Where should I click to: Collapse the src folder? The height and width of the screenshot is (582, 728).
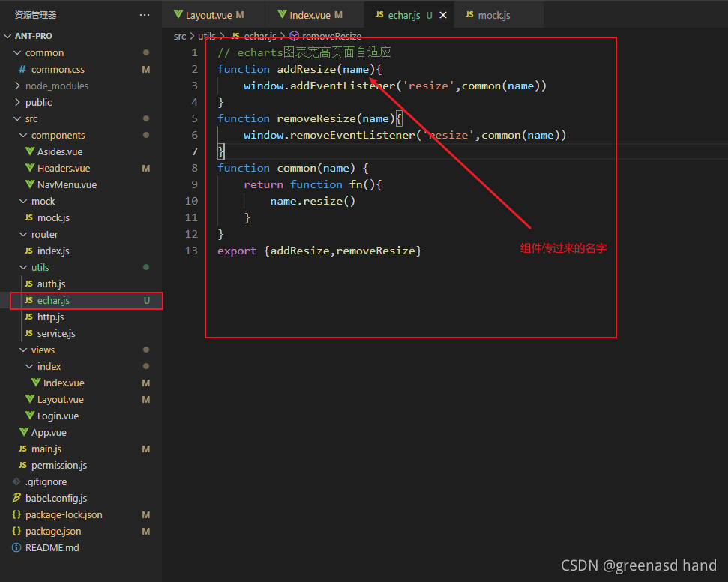[x=16, y=118]
